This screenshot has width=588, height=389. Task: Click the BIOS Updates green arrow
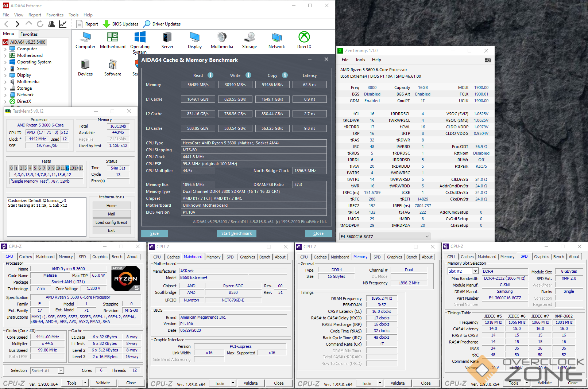coord(107,24)
